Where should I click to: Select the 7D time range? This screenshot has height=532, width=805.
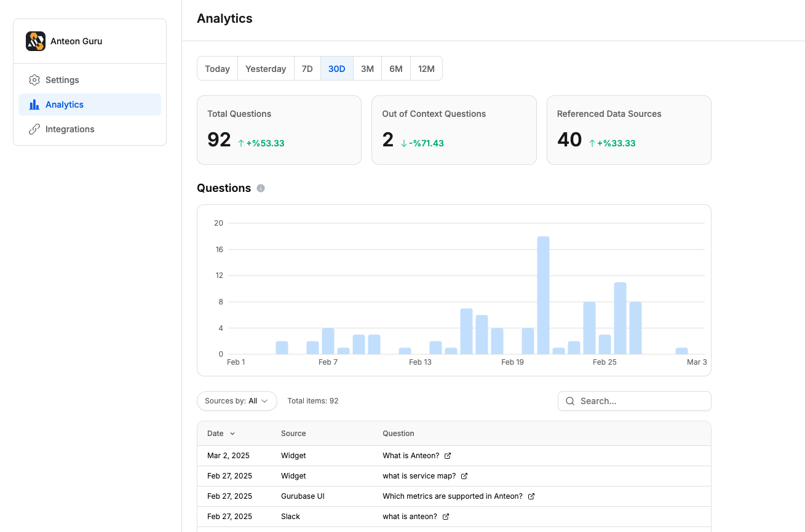[x=307, y=68]
